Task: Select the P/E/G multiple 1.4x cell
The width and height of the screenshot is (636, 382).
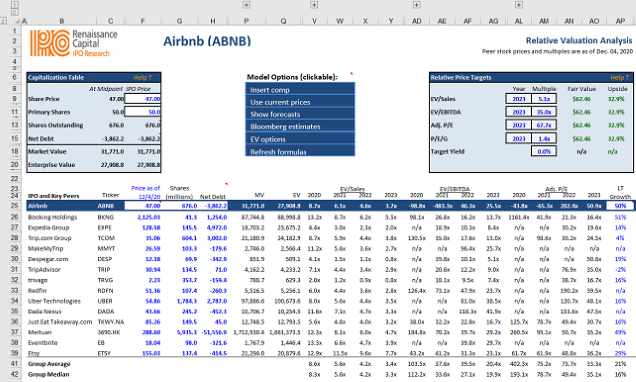Action: click(544, 138)
